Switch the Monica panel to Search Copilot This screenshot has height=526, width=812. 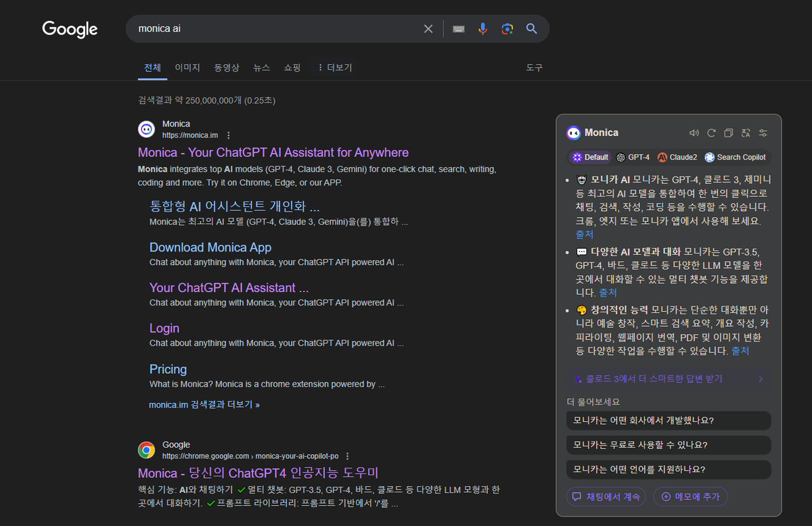[735, 158]
